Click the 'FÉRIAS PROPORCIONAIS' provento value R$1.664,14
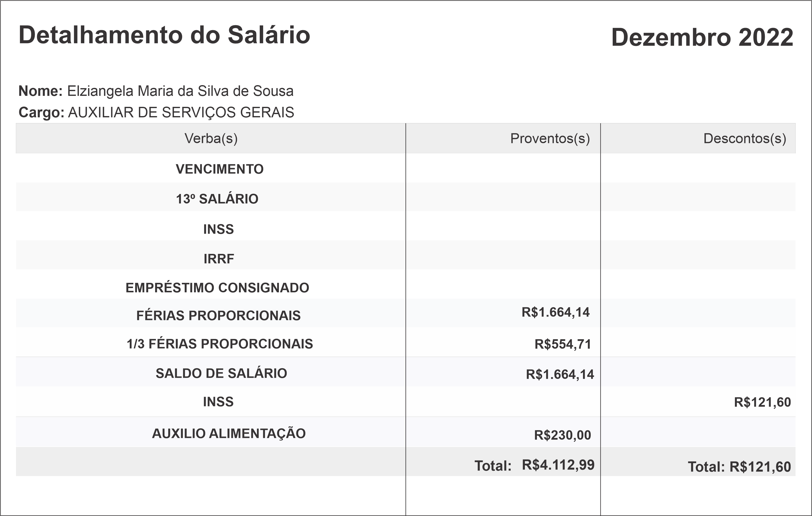This screenshot has height=516, width=812. point(555,313)
